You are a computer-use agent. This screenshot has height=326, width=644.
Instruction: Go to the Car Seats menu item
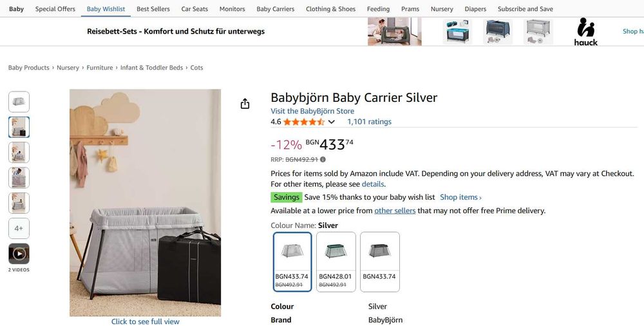pyautogui.click(x=194, y=9)
